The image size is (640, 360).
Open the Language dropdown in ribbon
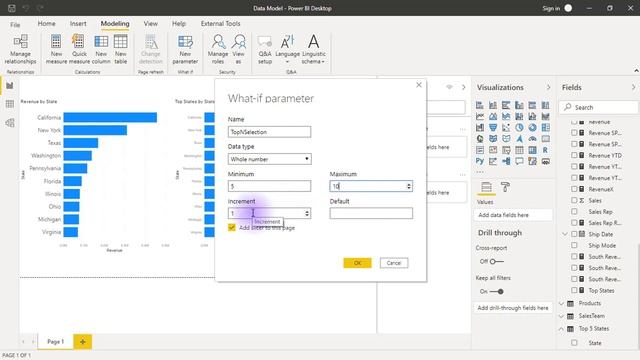pos(287,49)
